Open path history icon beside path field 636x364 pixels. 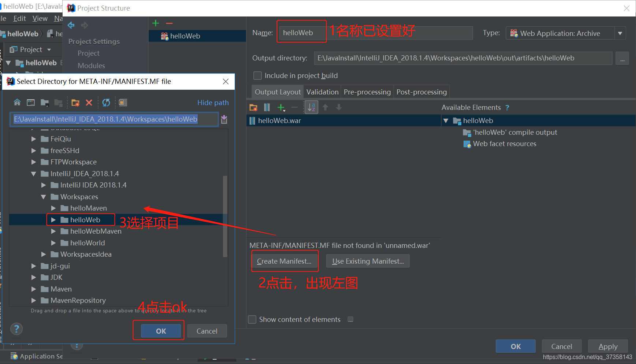tap(224, 119)
